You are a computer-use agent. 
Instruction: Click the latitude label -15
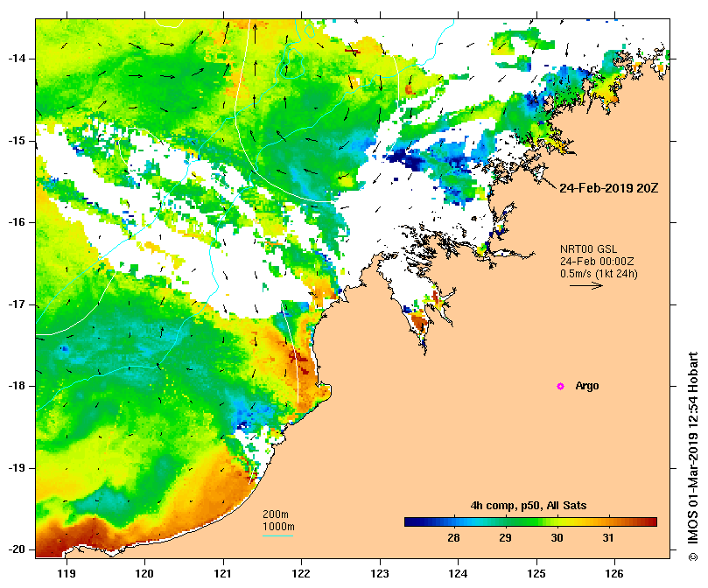(17, 141)
